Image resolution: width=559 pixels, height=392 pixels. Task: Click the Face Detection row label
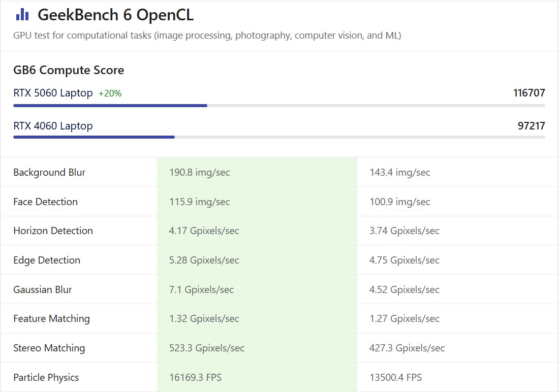(45, 202)
